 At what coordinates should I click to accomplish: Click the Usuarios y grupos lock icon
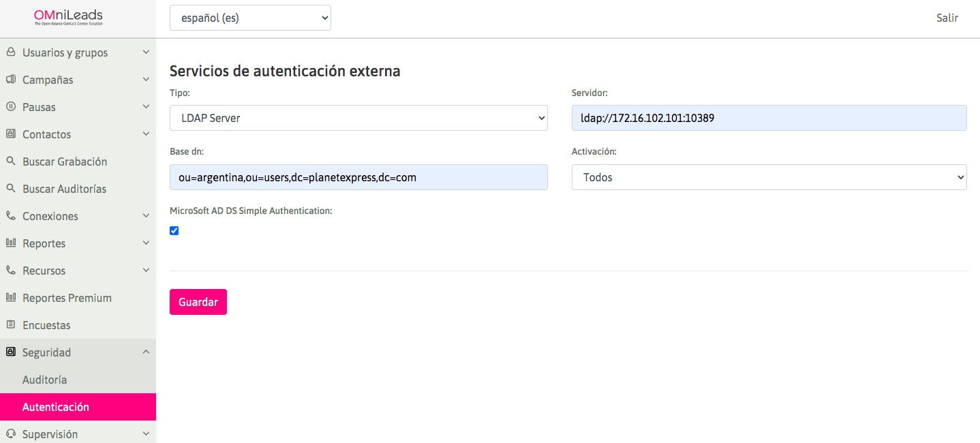(11, 52)
